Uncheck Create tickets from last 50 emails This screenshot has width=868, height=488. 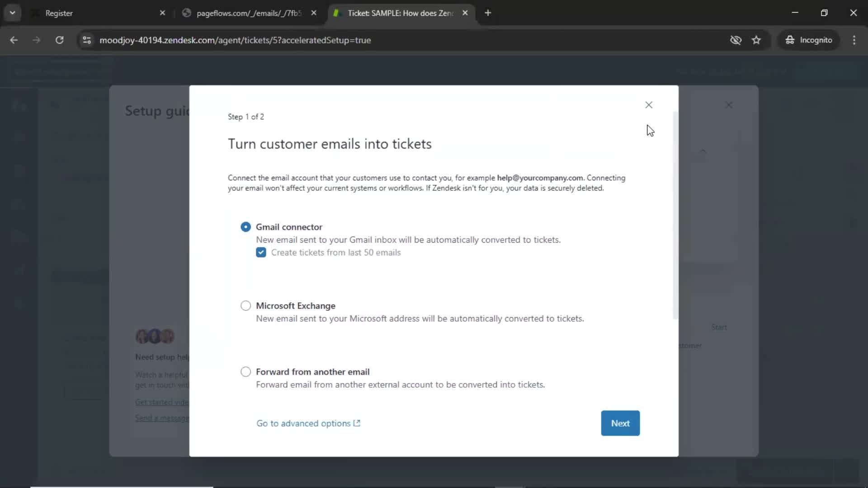(x=261, y=253)
